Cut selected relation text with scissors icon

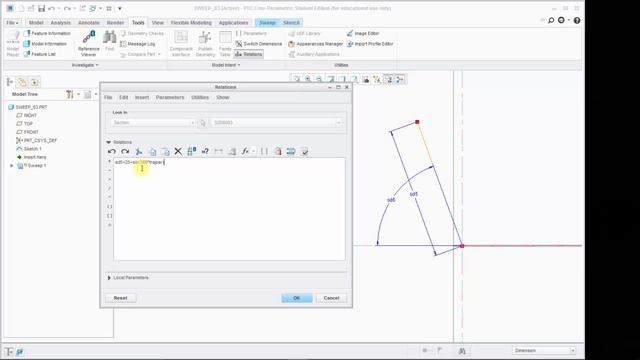(x=139, y=151)
